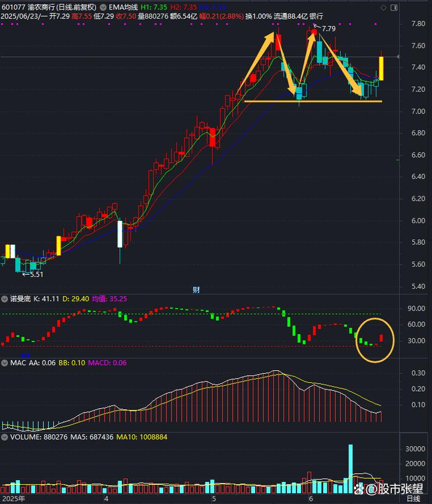Screen dimensions: 432x504
Task: Select the EMA均线 indicator name
Action: (123, 7)
